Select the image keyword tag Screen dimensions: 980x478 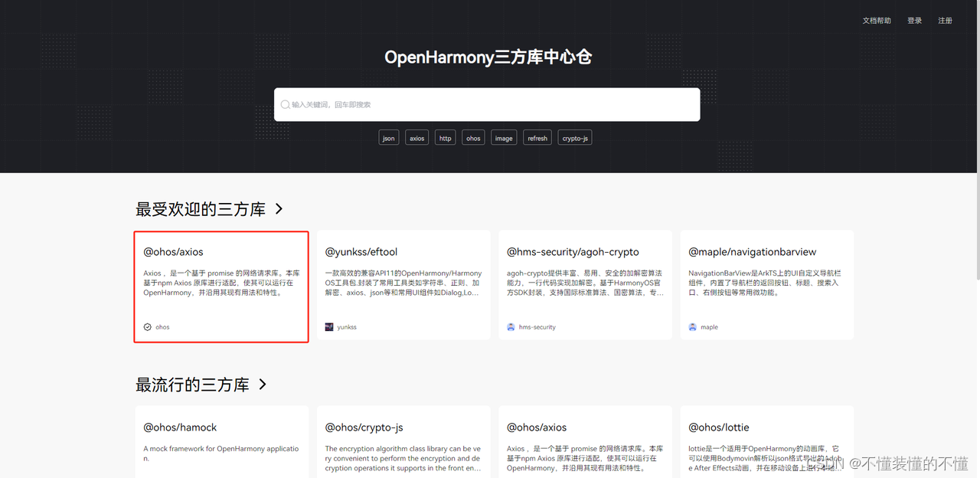pos(504,138)
